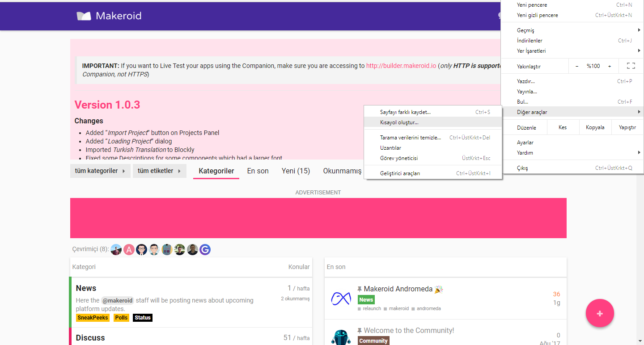
Task: Choose Yeni pencere from the menu
Action: [572, 5]
